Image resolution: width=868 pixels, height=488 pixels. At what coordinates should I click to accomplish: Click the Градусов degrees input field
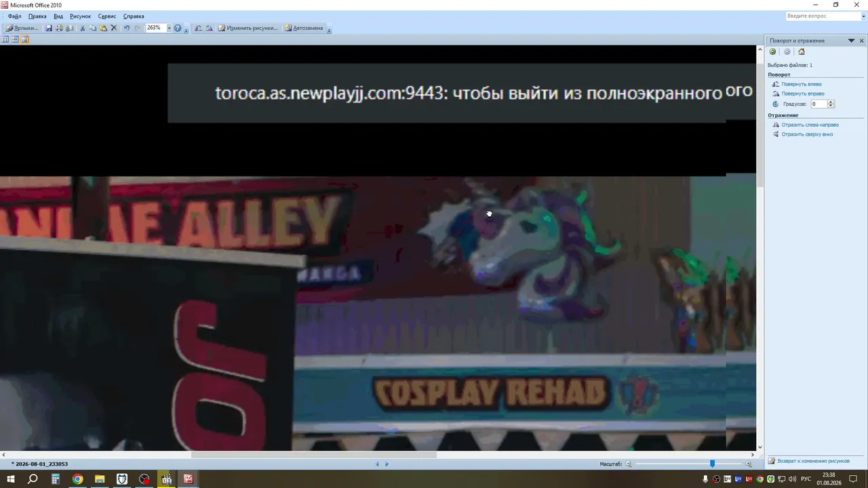pos(818,104)
